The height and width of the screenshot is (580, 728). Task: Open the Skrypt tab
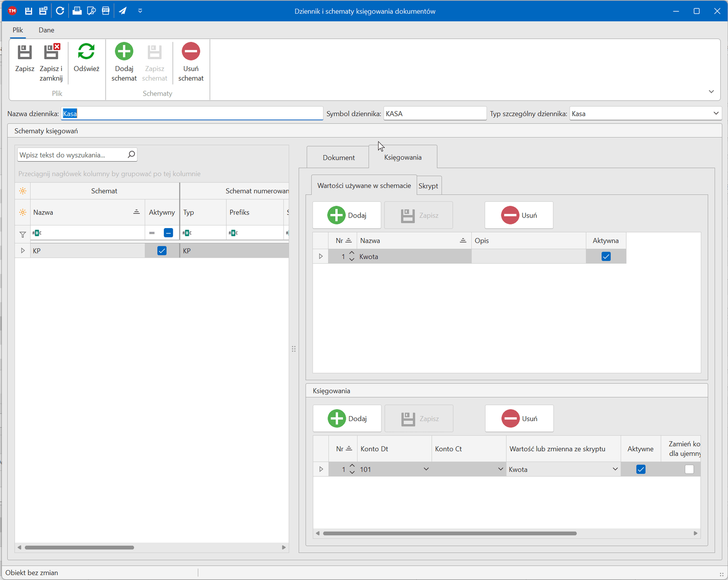pos(428,186)
